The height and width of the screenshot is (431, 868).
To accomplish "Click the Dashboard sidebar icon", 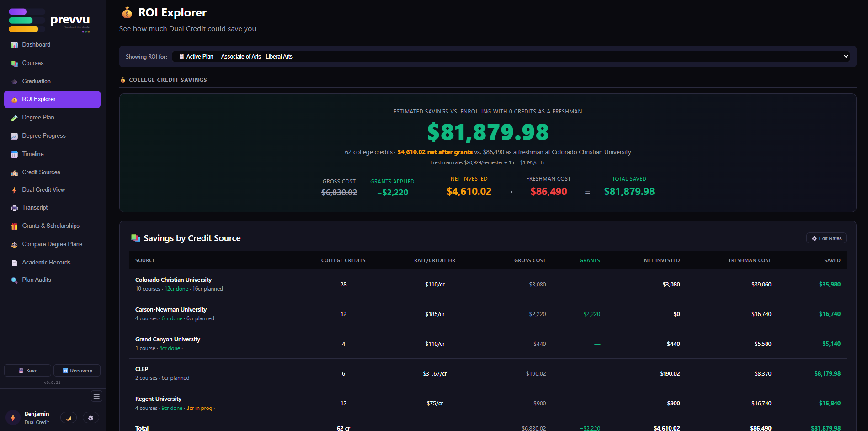I will 14,45.
